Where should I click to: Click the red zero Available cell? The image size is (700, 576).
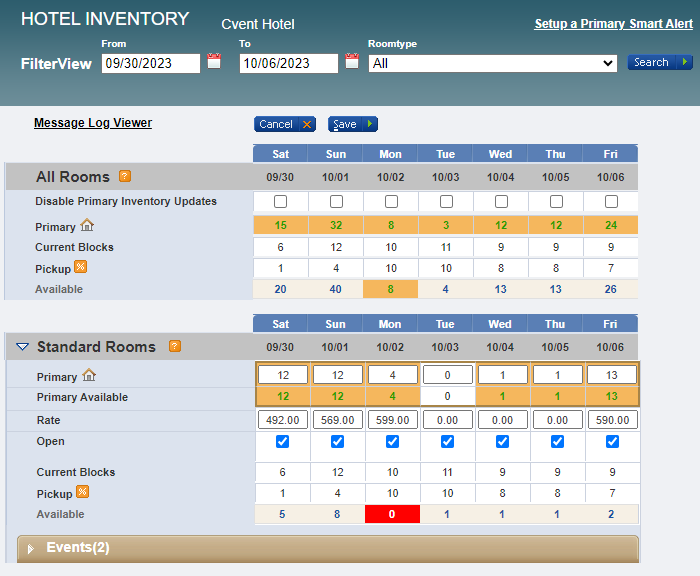coord(392,514)
